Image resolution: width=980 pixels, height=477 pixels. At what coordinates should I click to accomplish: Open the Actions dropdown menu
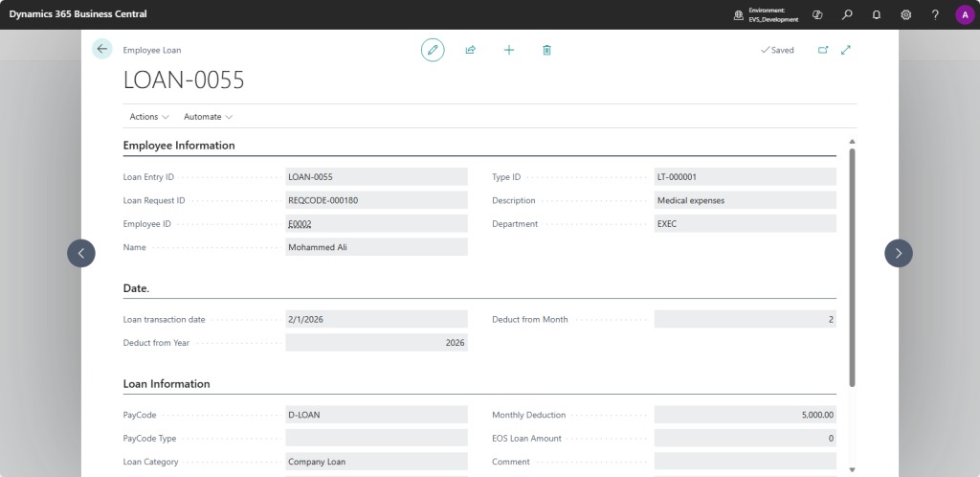[x=149, y=117]
